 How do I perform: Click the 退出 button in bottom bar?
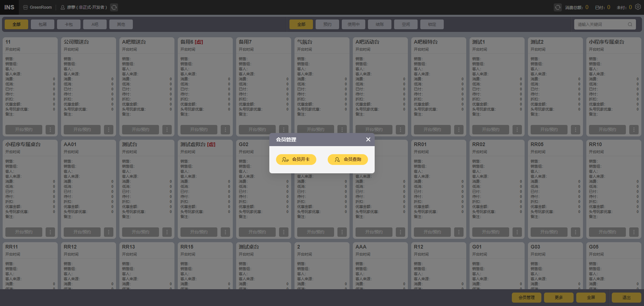[627, 298]
